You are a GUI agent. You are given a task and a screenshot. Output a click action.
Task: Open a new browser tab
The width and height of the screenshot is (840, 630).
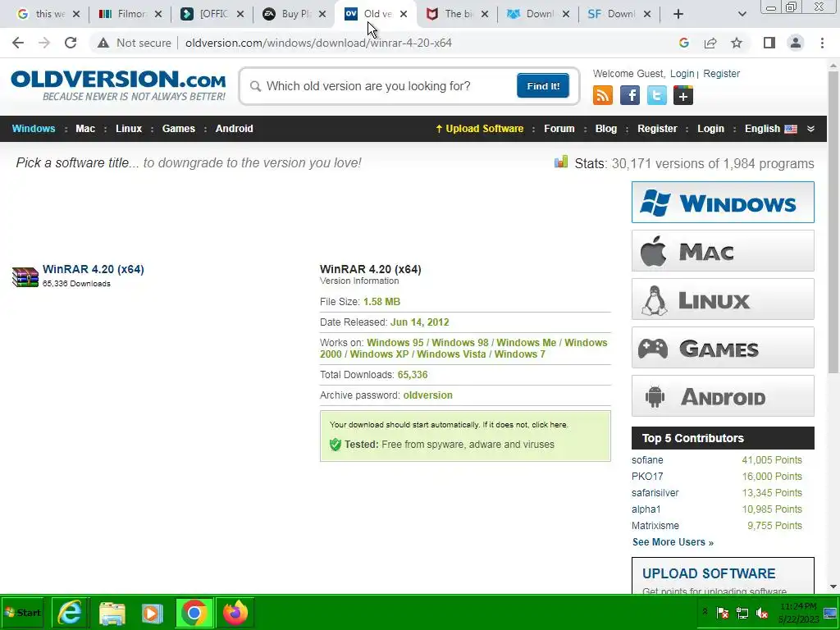(678, 14)
